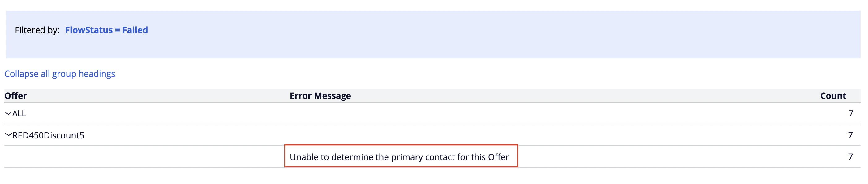Collapse the ALL group chevron

click(x=8, y=113)
